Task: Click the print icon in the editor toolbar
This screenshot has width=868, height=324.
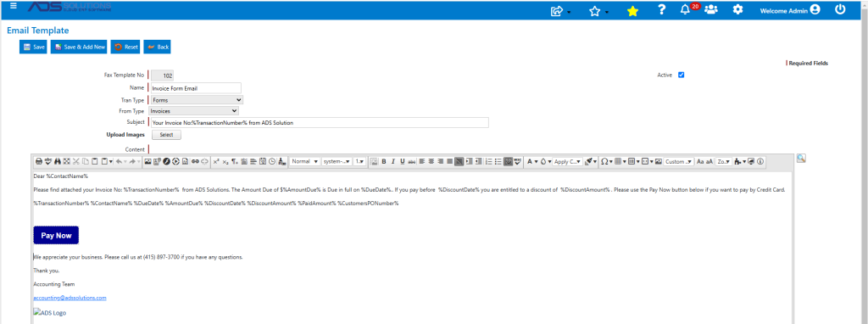Action: [x=39, y=161]
